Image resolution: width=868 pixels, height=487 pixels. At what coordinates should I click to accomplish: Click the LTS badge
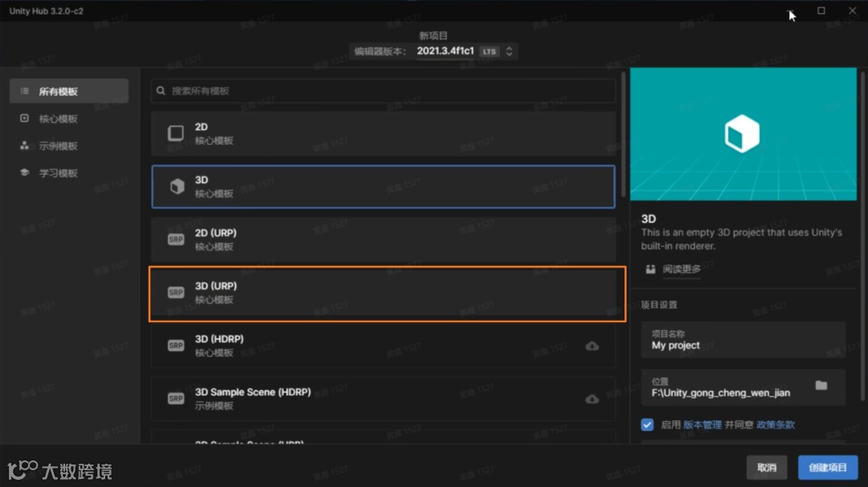[489, 51]
